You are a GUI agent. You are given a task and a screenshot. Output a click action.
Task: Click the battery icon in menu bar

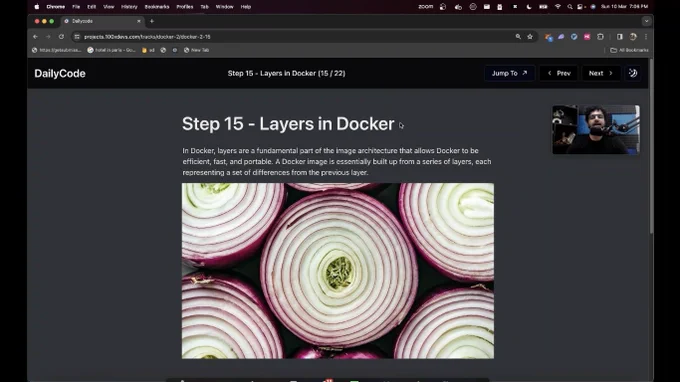(x=543, y=7)
